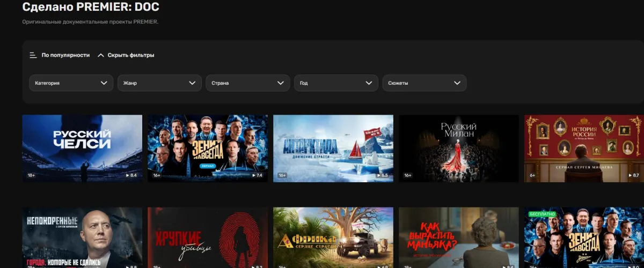Screen dimensions: 644x268
Task: Click the Оригинальные документальные проекты PREMIER description
Action: click(90, 22)
